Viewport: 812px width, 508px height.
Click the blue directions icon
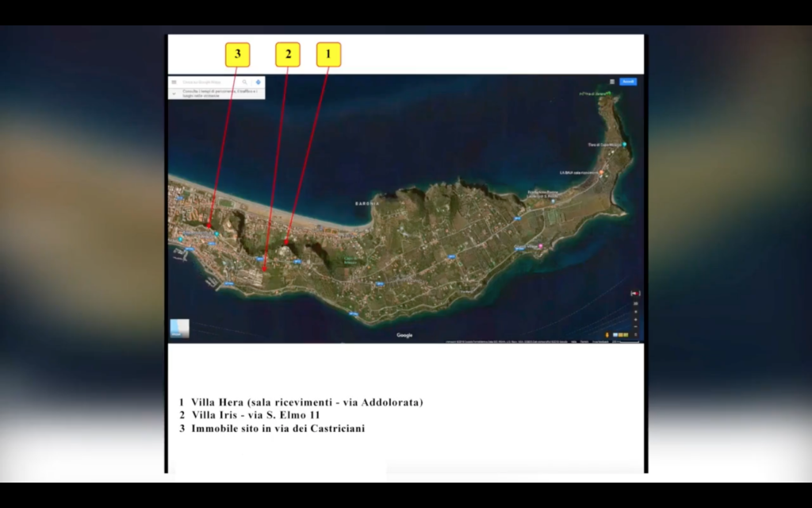[258, 82]
